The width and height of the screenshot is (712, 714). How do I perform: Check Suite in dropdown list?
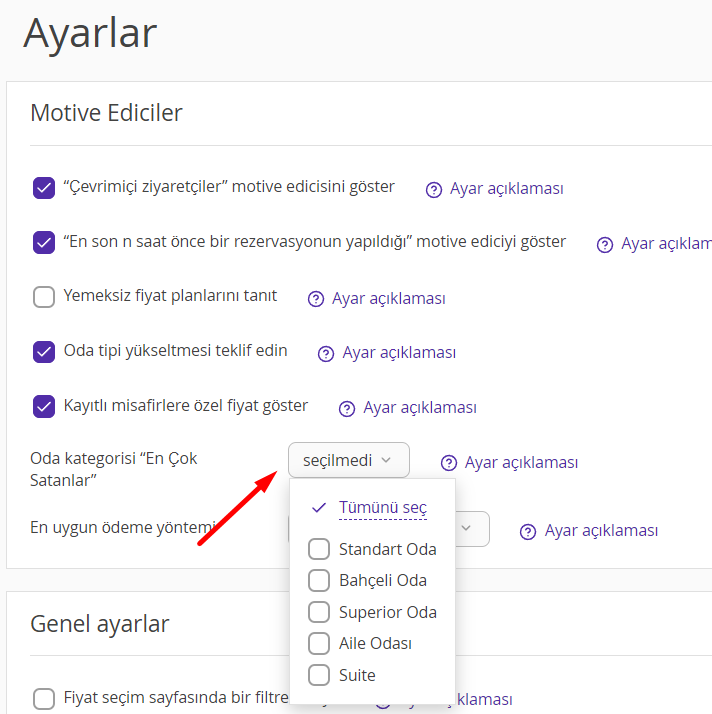click(x=319, y=675)
